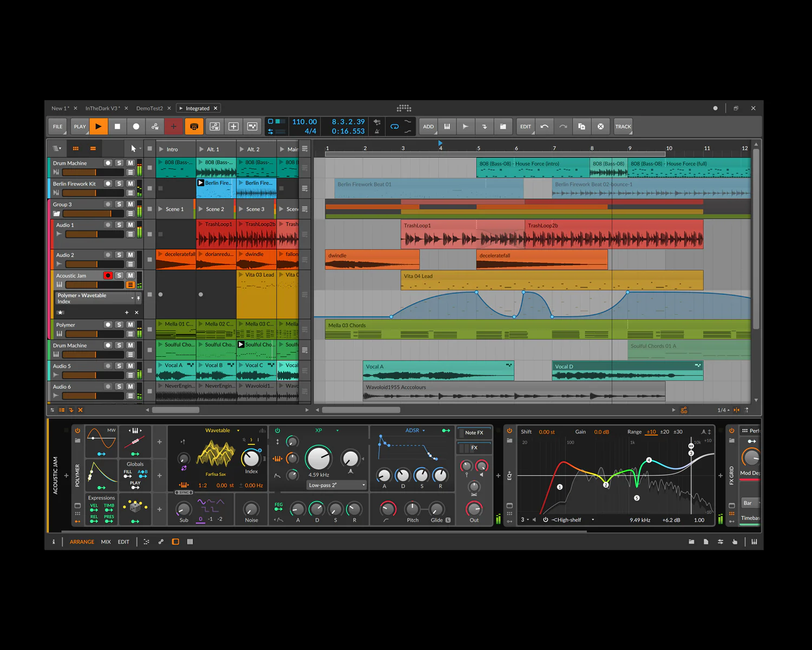Collapse the Group 3 folder icon
This screenshot has height=650, width=812.
56,213
